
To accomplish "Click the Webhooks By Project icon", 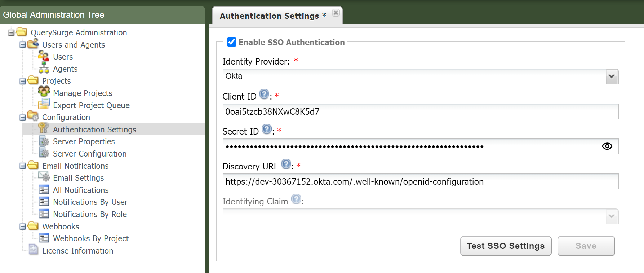I will (x=44, y=238).
